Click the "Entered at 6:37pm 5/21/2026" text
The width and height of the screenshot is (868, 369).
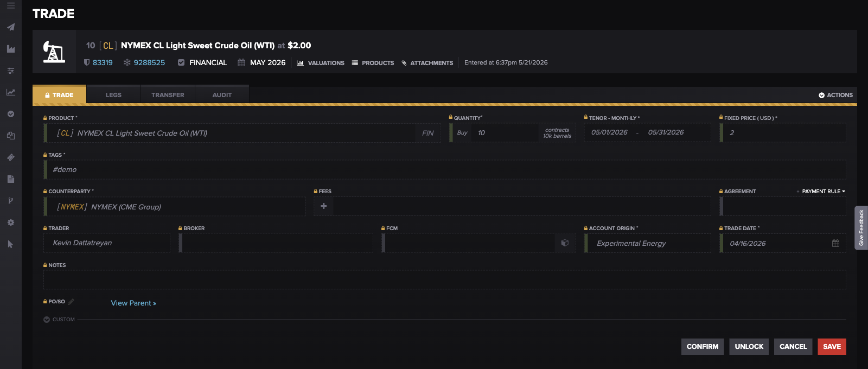pos(506,62)
